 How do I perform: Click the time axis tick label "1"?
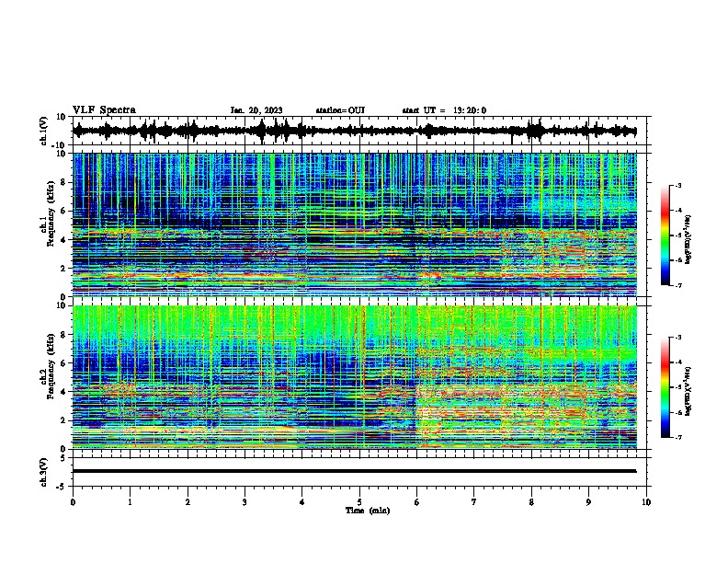coord(130,502)
